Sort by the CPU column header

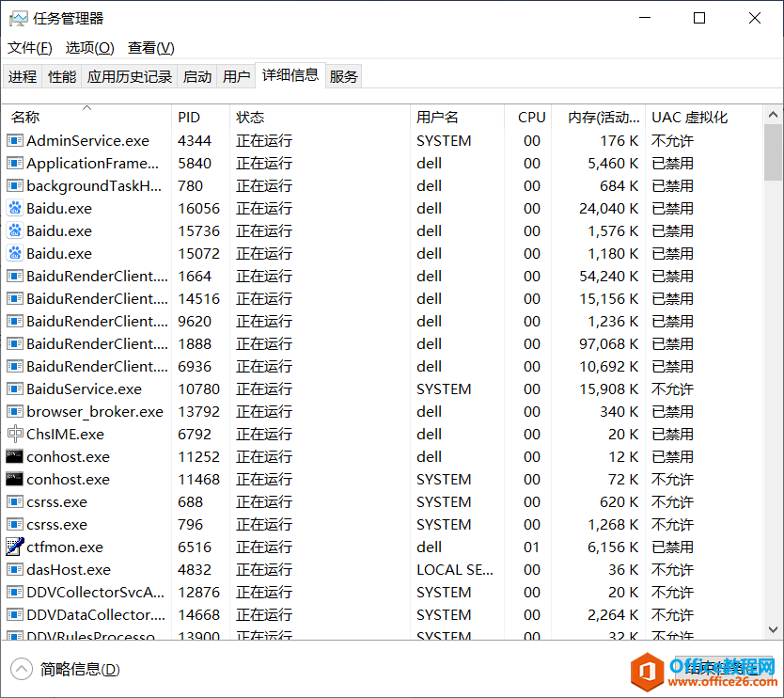tap(531, 118)
